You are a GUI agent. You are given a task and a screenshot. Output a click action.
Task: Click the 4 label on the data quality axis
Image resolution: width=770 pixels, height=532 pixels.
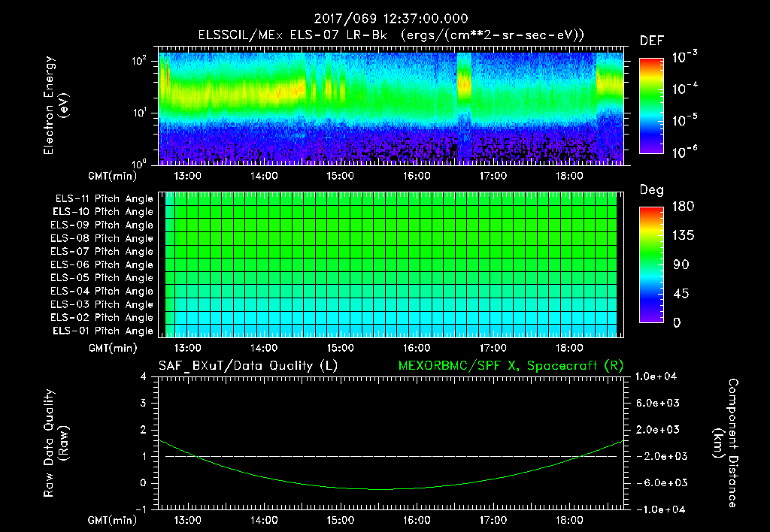click(144, 376)
